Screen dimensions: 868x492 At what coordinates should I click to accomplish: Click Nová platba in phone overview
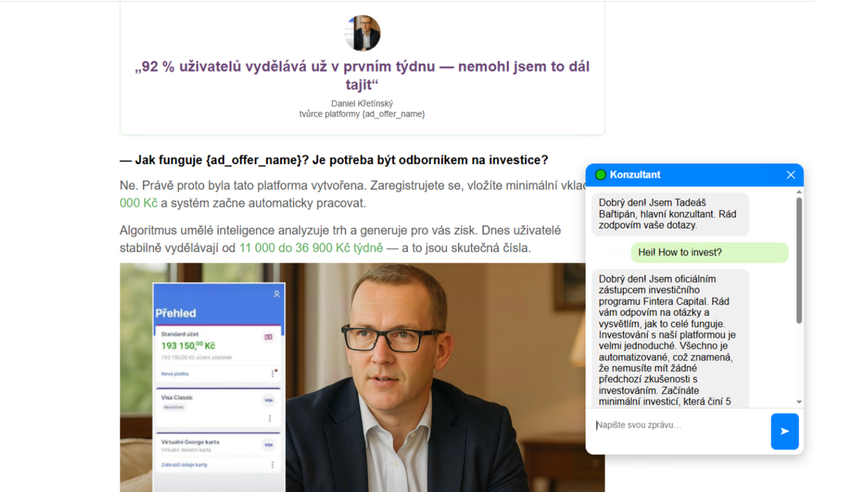coord(175,374)
